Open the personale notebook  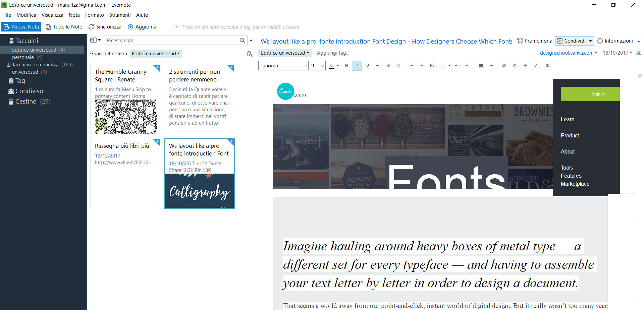click(27, 57)
